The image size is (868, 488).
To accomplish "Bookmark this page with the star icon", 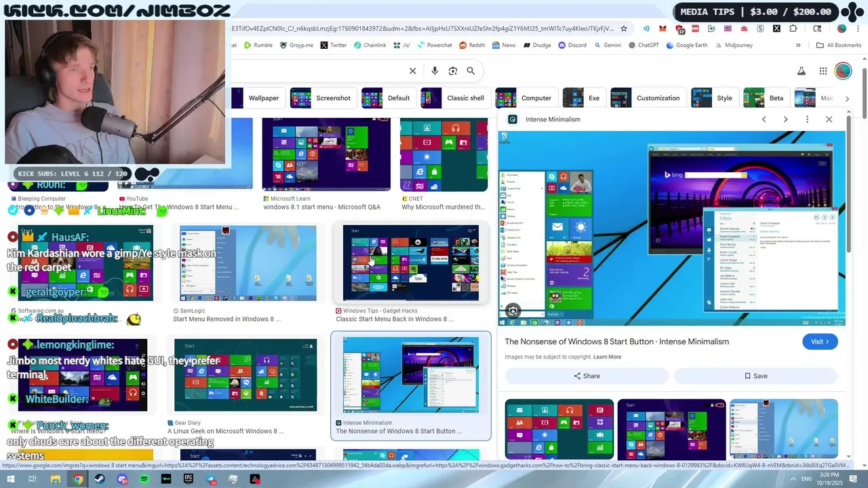I will (624, 28).
